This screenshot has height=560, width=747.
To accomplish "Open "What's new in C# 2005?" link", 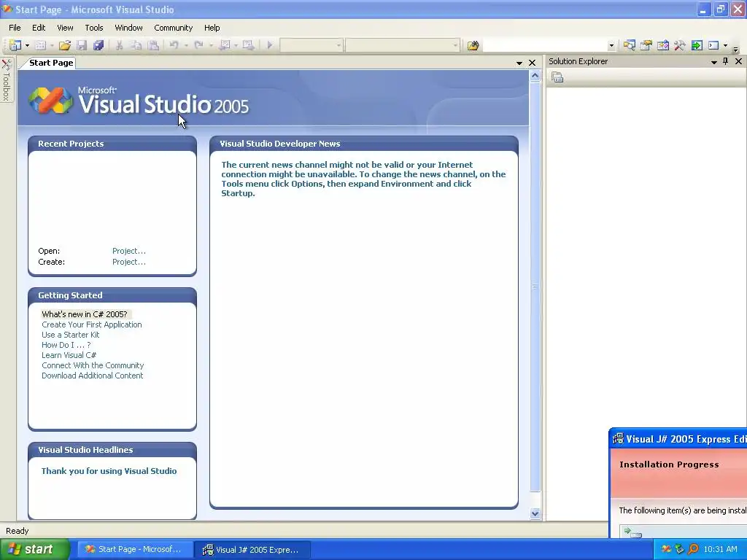I will [x=85, y=314].
